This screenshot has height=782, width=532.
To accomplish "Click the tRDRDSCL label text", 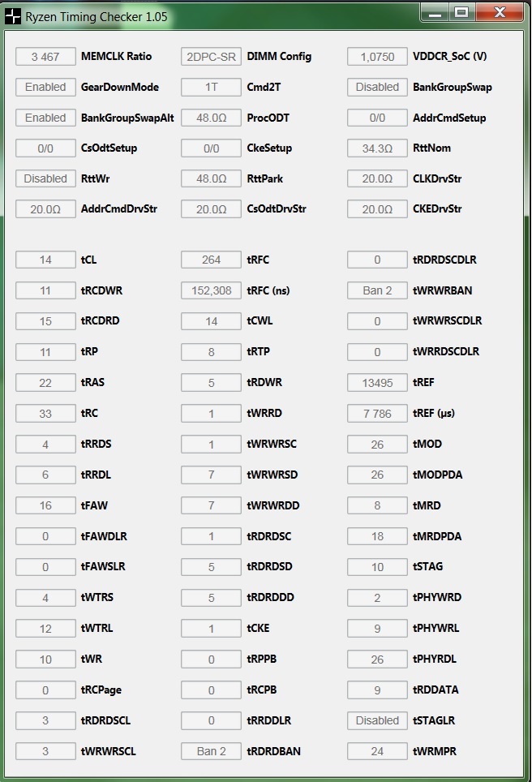I will pyautogui.click(x=105, y=720).
